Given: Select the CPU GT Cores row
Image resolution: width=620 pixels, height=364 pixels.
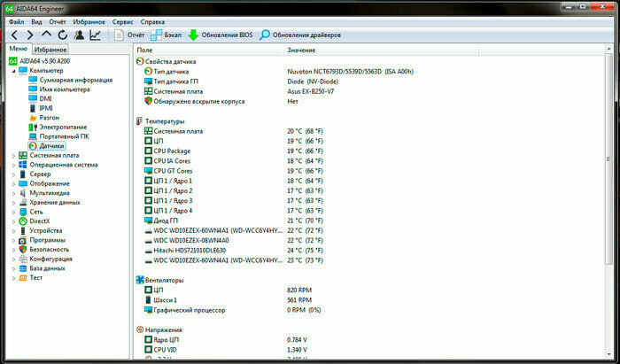Looking at the screenshot, I should (x=234, y=171).
